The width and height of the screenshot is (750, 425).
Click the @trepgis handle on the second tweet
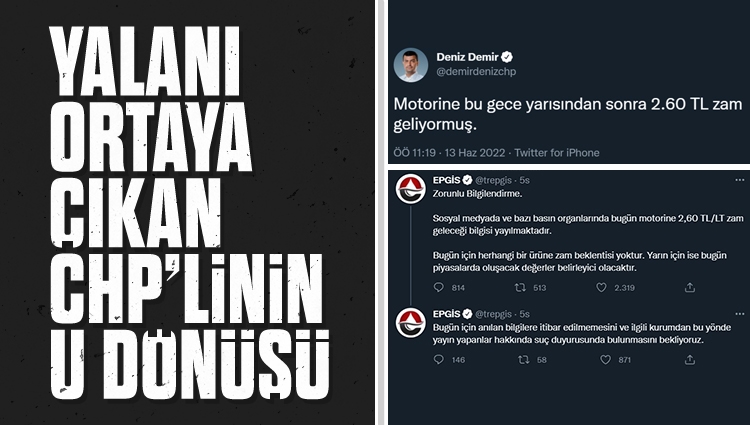[493, 314]
